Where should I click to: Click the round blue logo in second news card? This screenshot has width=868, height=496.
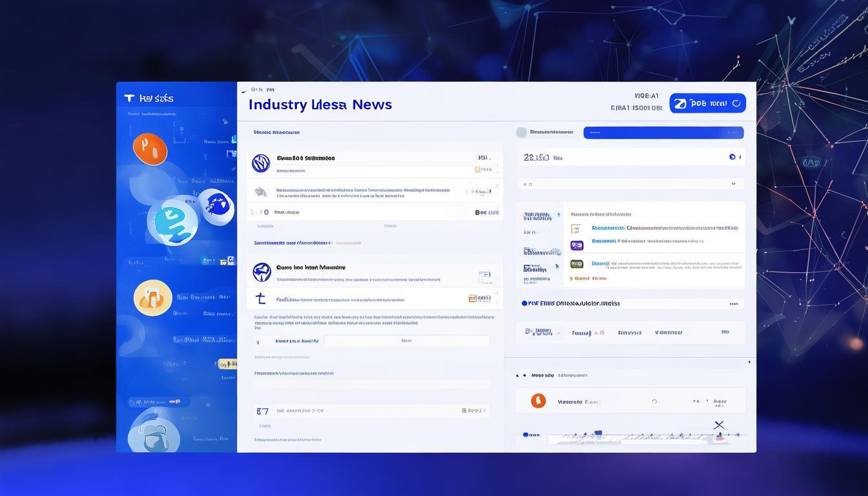pos(262,272)
